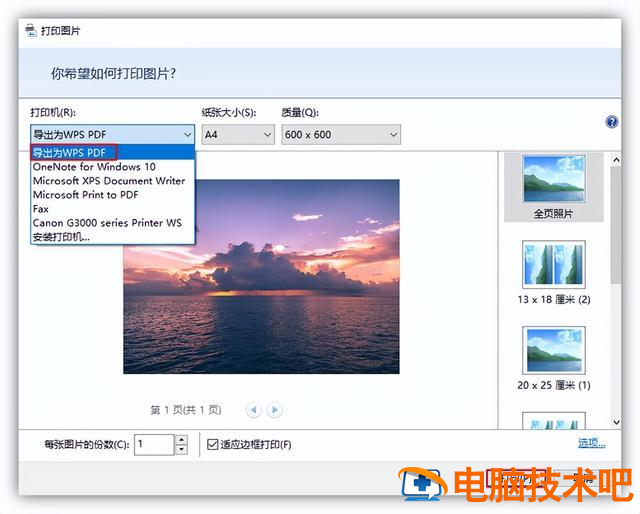
Task: Click the copies per picture input field
Action: 154,444
